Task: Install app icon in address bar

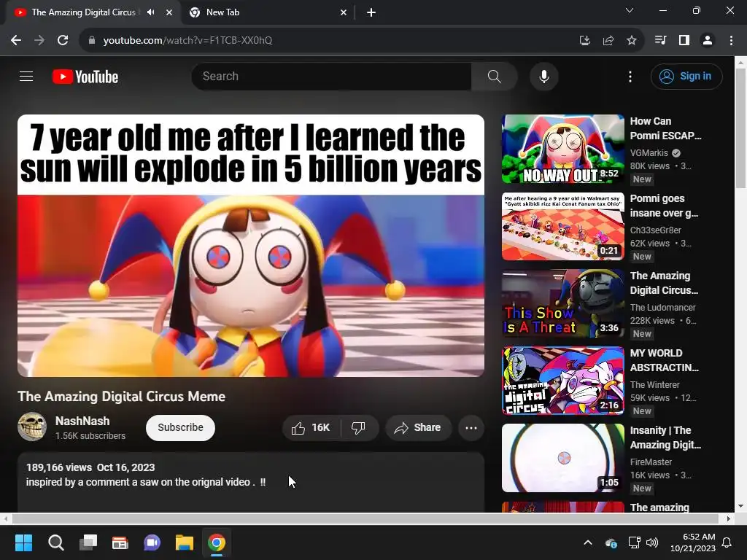Action: [x=584, y=41]
